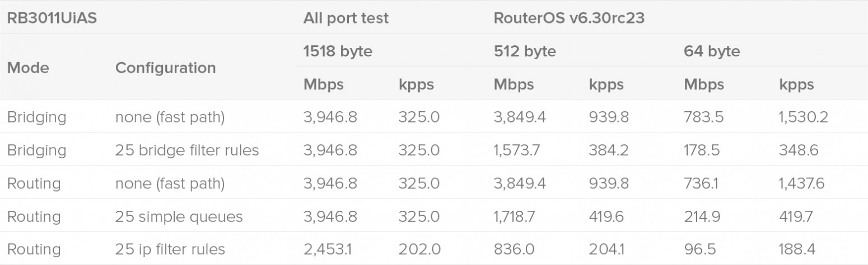Click the 1,530.2 kpps value
This screenshot has height=265, width=868.
tap(804, 117)
